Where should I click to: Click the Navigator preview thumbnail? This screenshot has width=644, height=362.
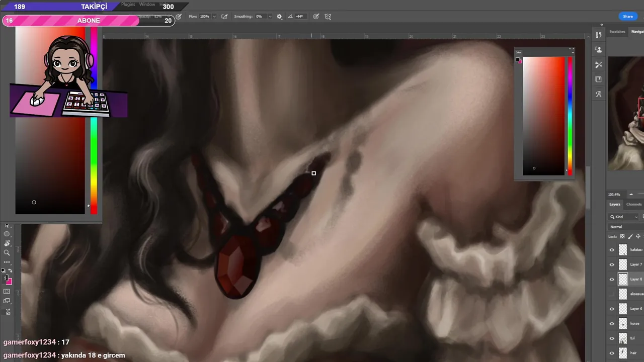click(626, 113)
